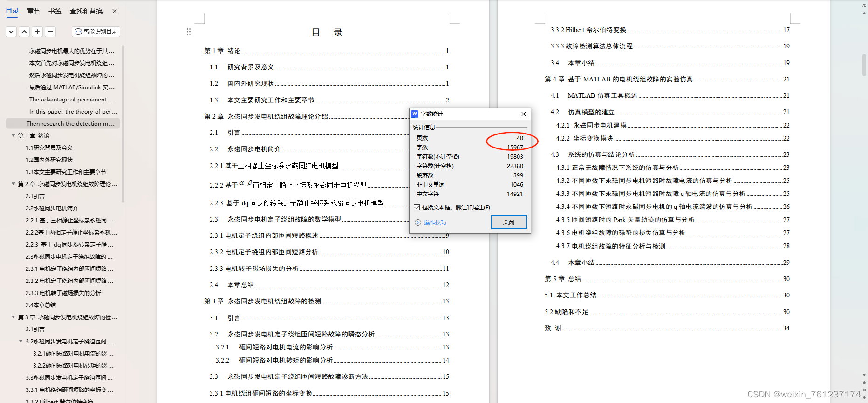Click the up chevron button in the outline pane
868x403 pixels.
(x=24, y=32)
